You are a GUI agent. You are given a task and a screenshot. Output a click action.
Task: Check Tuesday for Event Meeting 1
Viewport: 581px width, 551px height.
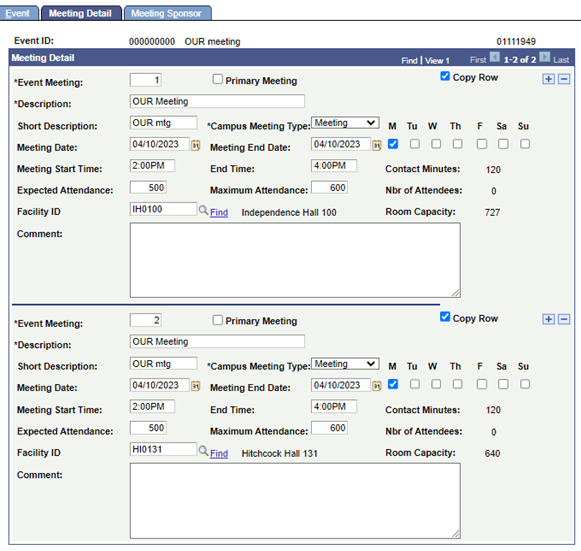point(415,144)
